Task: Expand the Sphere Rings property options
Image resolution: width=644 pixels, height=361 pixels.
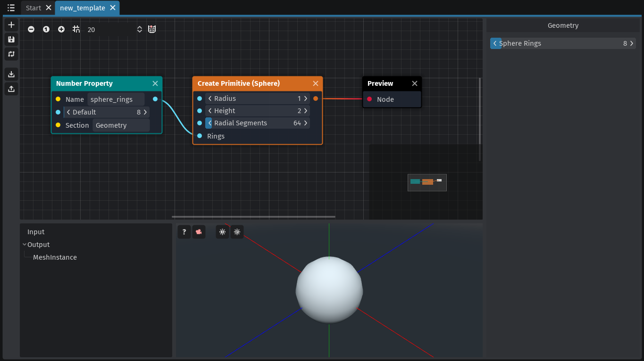Action: tap(495, 43)
